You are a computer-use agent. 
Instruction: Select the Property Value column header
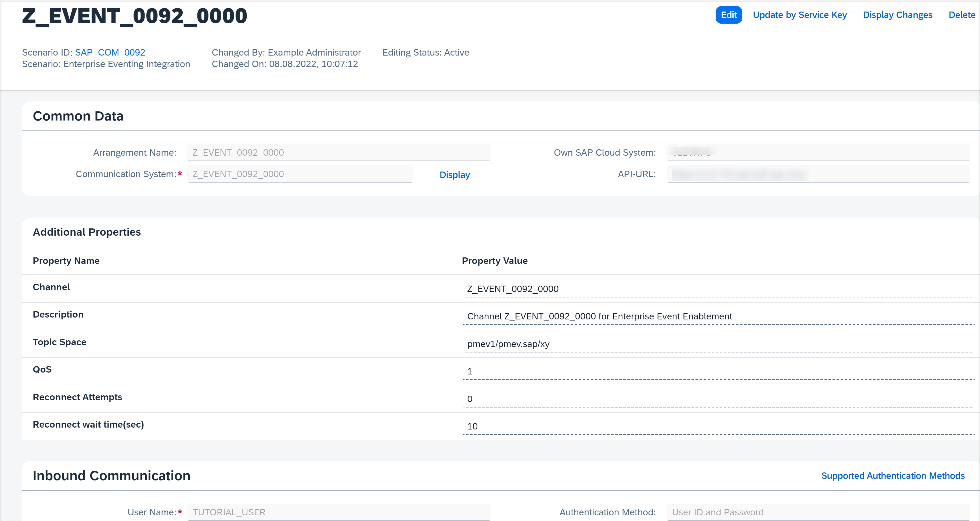coord(495,261)
